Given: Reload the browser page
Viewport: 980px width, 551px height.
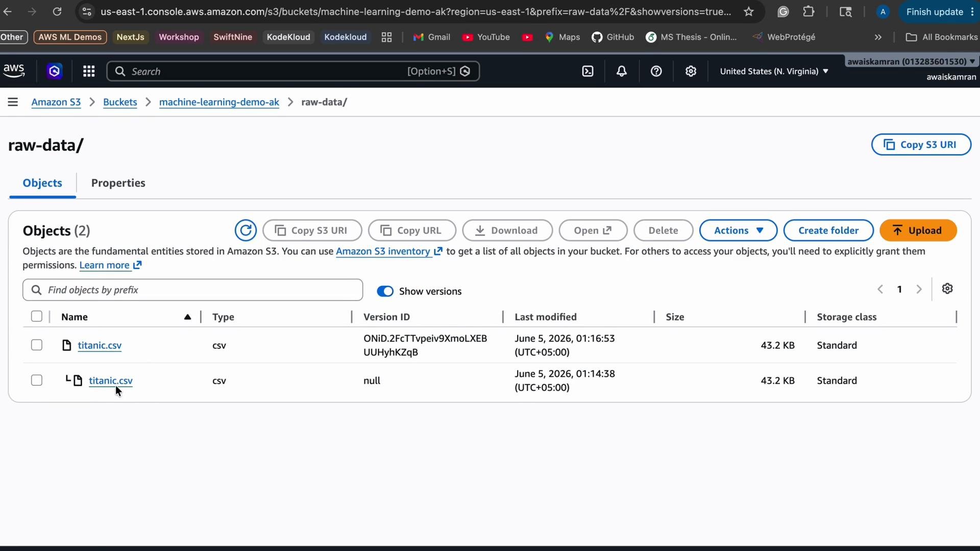Looking at the screenshot, I should pyautogui.click(x=57, y=12).
